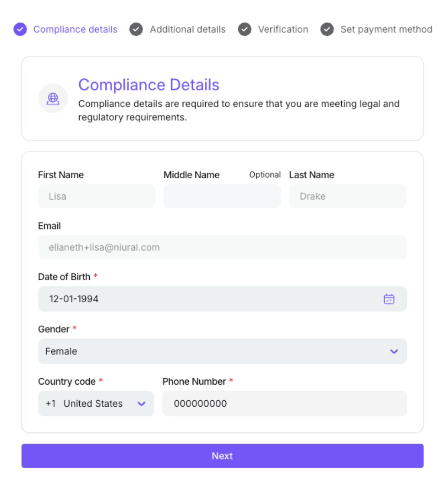Image resolution: width=448 pixels, height=491 pixels.
Task: Open the Set payment method step
Action: tap(386, 30)
